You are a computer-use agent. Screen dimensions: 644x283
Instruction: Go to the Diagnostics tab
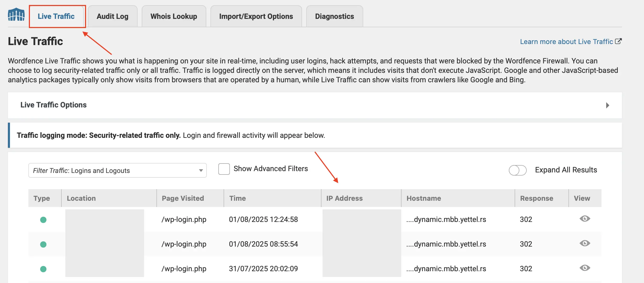334,16
